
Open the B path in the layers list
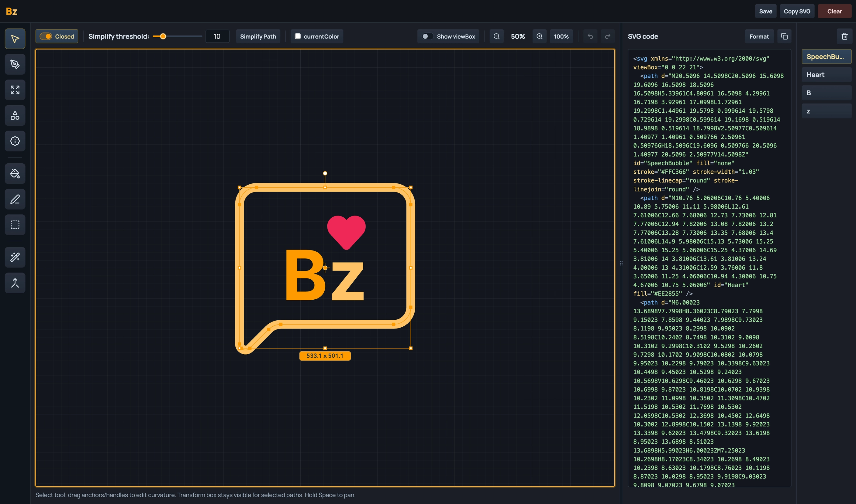point(827,92)
